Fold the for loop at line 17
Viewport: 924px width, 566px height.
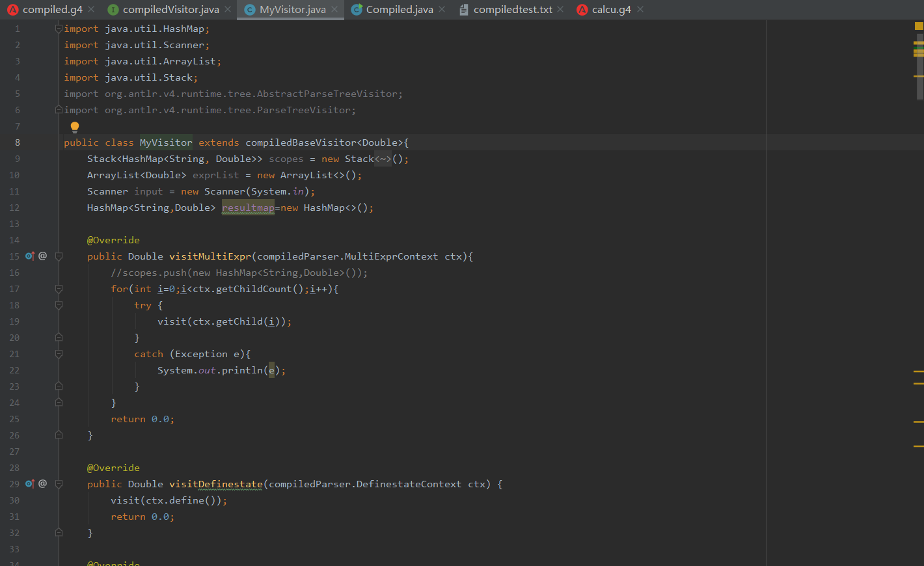click(59, 289)
